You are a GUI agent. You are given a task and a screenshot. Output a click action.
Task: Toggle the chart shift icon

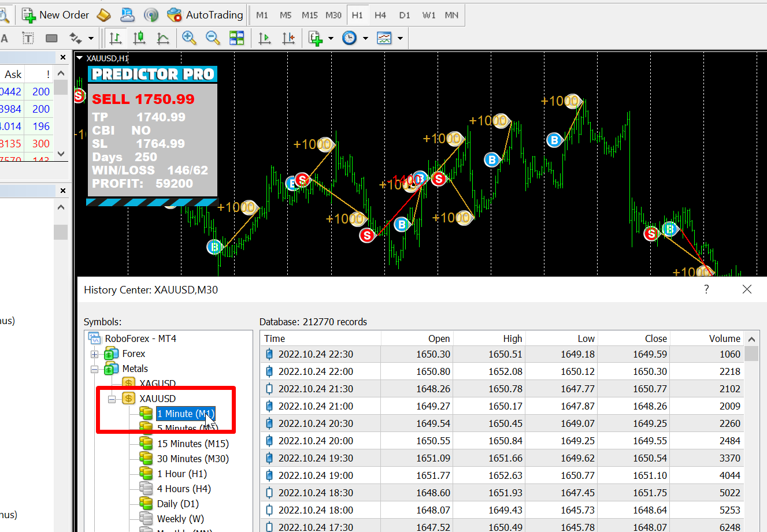(x=288, y=38)
